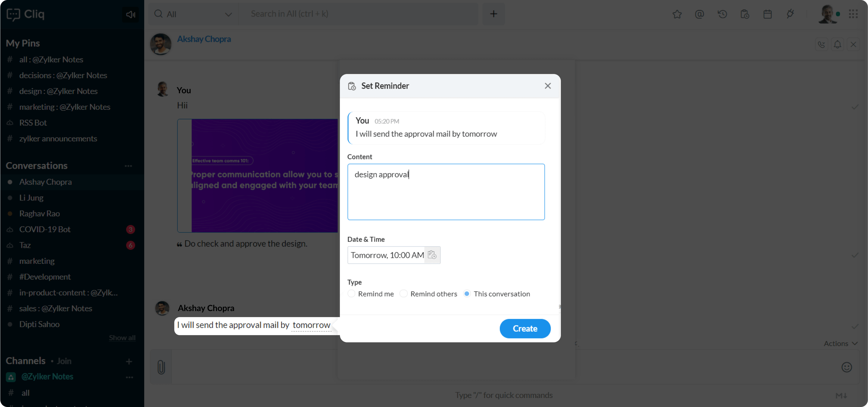Choose the This conversation radio option
This screenshot has width=868, height=407.
pos(467,294)
